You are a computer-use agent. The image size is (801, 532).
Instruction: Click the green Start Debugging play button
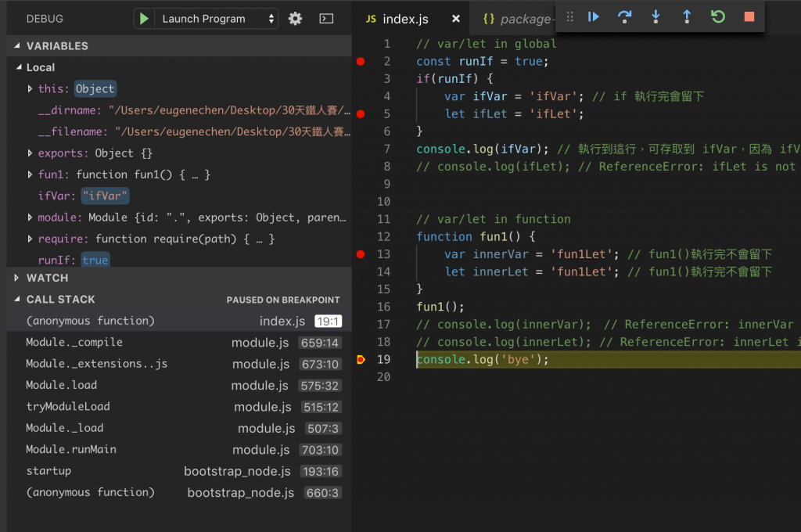click(x=144, y=19)
